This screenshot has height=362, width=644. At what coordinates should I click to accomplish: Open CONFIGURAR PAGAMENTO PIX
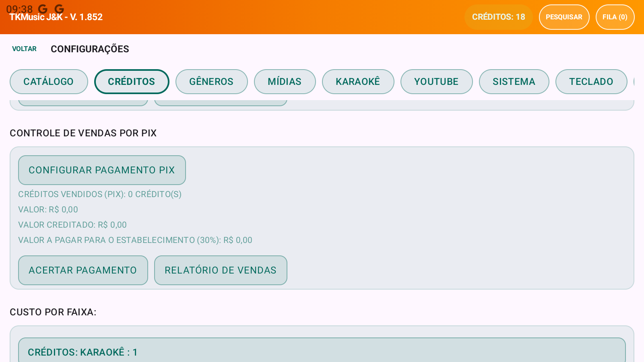pyautogui.click(x=102, y=170)
